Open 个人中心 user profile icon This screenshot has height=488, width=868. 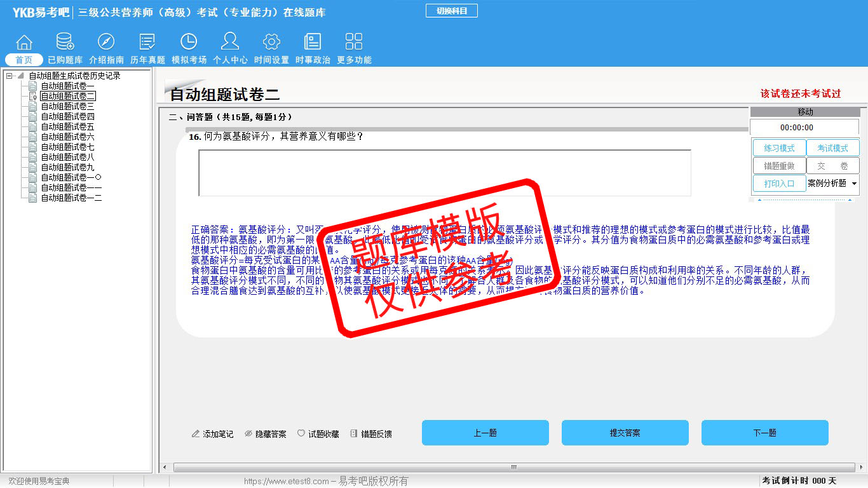230,43
